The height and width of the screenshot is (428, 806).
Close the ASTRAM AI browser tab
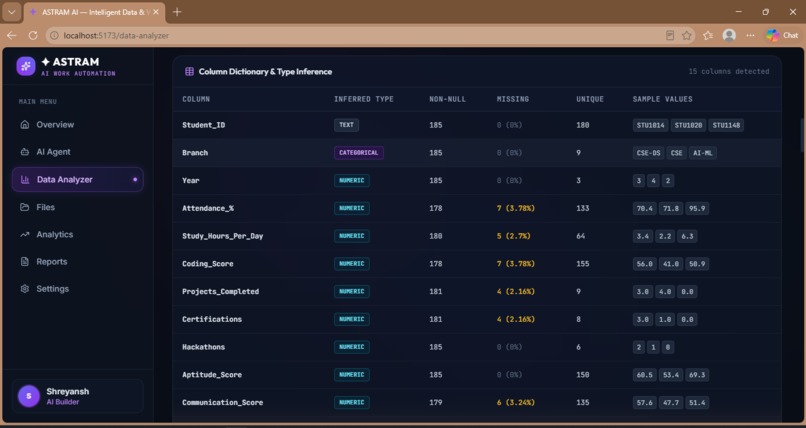click(x=156, y=12)
